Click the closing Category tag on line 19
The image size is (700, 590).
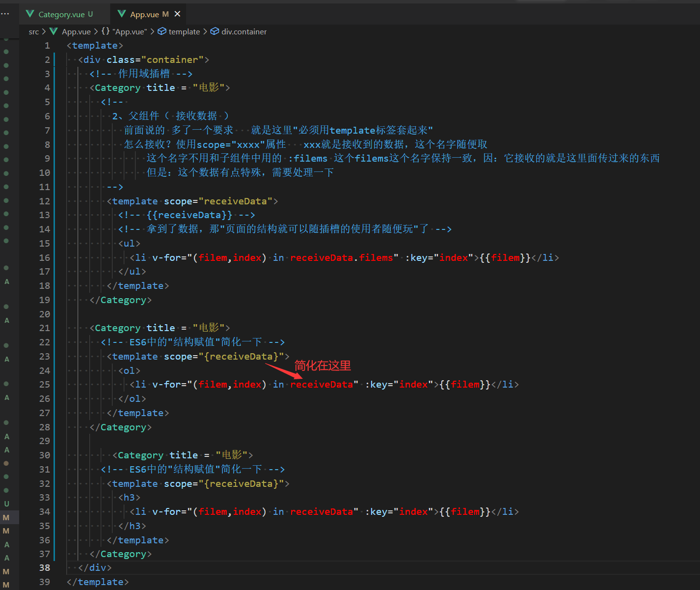point(121,300)
